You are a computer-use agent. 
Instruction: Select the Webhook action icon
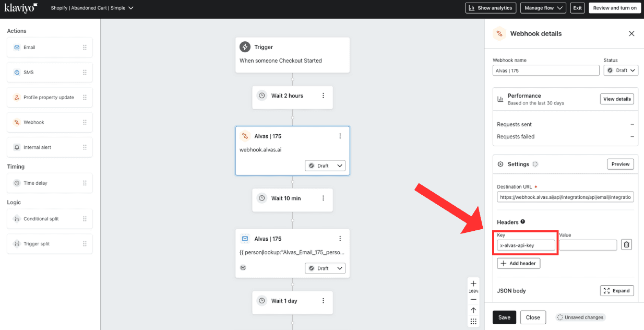pos(17,122)
